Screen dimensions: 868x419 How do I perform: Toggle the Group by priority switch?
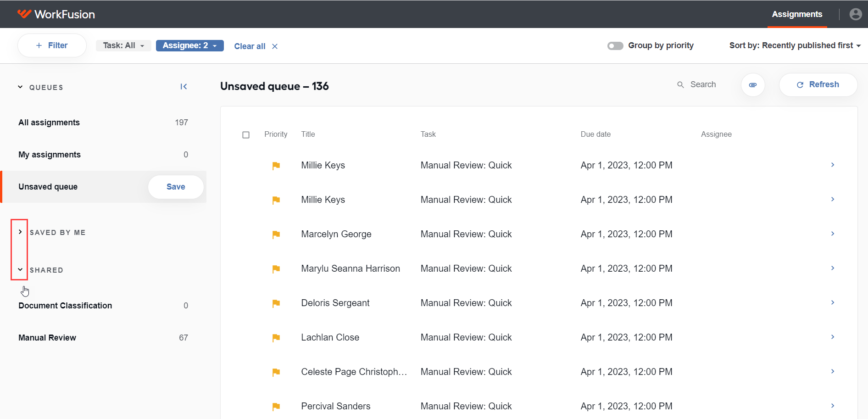pos(615,46)
